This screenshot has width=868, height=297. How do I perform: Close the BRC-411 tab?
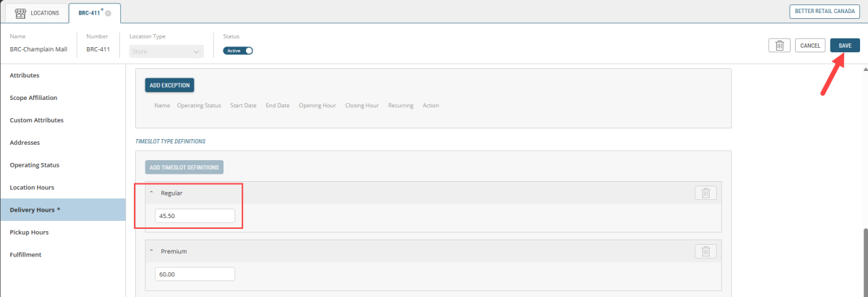coord(108,13)
